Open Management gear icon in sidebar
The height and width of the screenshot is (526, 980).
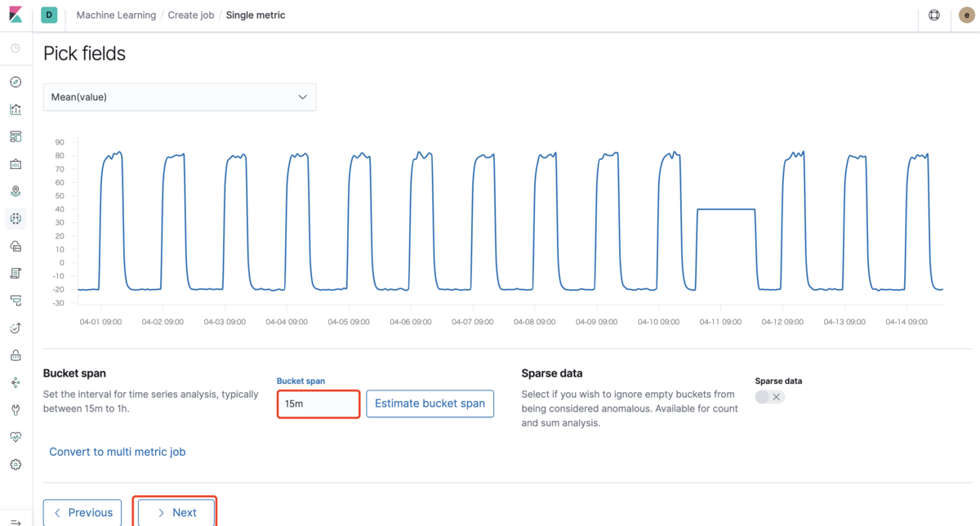(x=16, y=464)
